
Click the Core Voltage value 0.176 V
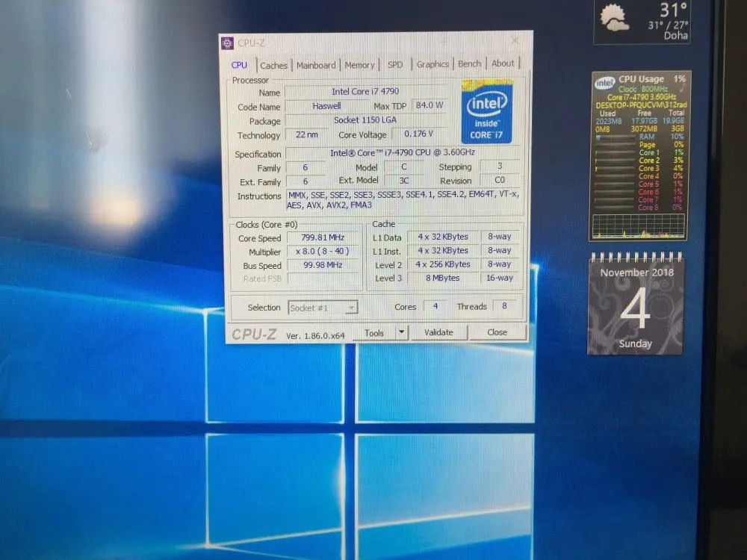[x=418, y=134]
